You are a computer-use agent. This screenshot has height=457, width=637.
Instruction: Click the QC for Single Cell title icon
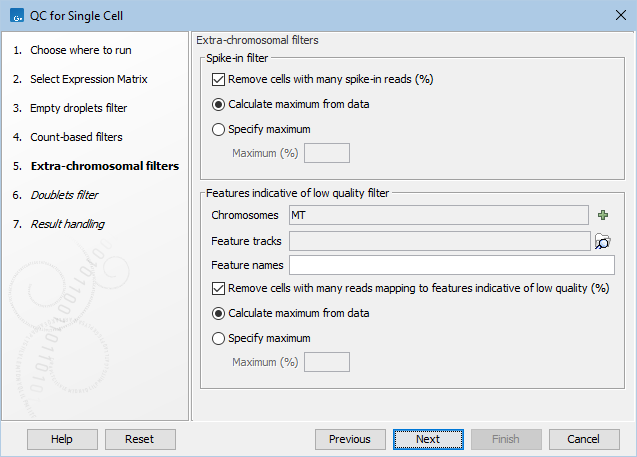(x=16, y=14)
